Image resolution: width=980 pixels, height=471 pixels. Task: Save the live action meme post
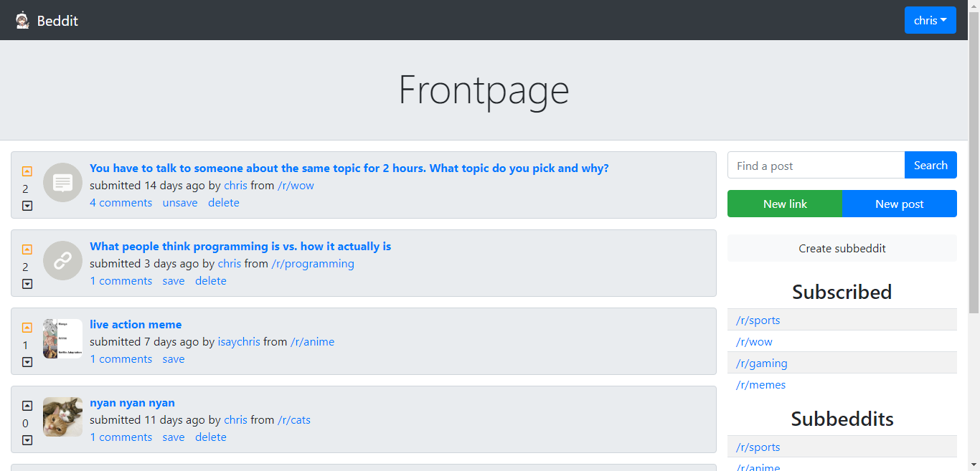tap(174, 359)
